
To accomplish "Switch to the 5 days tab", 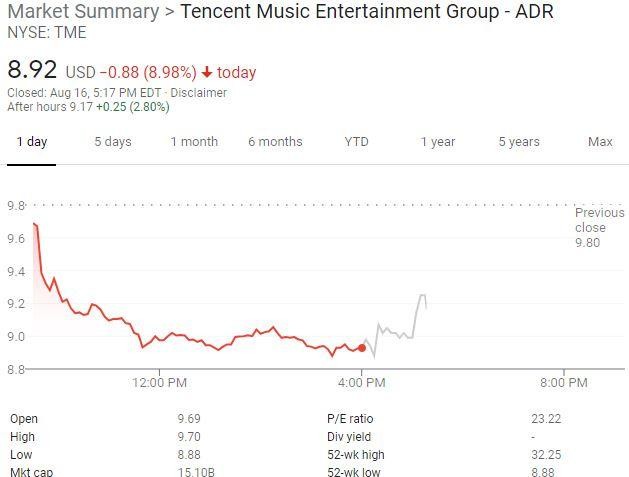I will 112,141.
